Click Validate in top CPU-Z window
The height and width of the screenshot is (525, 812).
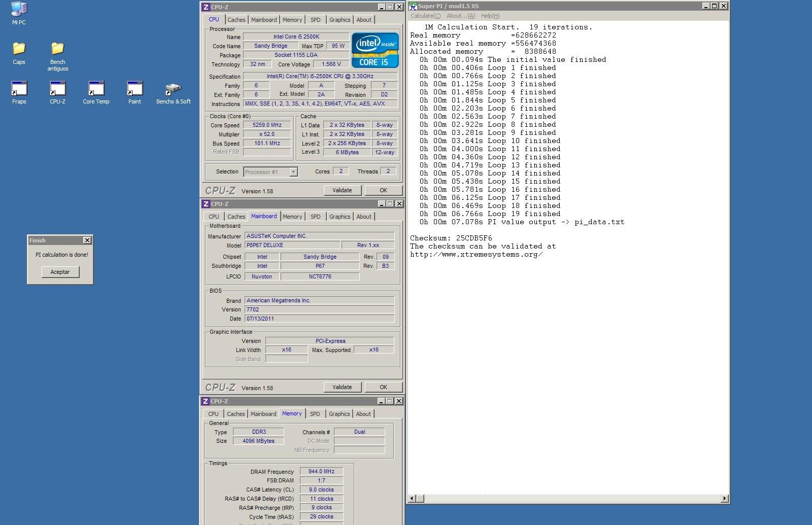coord(342,190)
